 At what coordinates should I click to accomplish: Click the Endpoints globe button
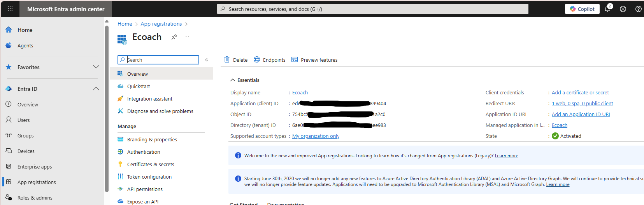pos(269,59)
